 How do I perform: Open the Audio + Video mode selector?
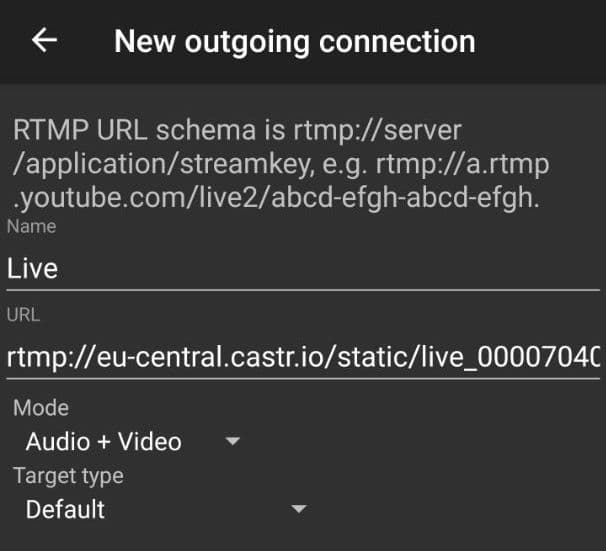point(104,441)
